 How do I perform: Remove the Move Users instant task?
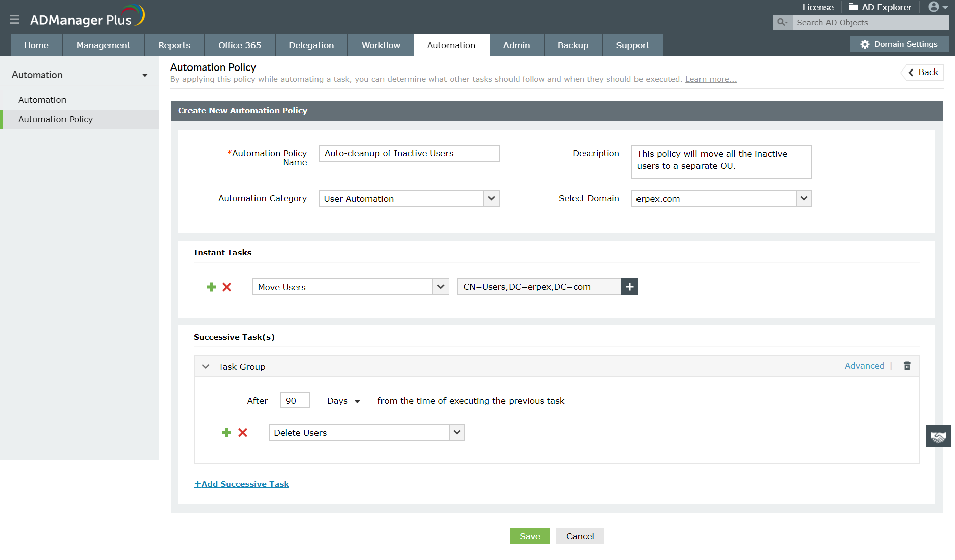[227, 287]
